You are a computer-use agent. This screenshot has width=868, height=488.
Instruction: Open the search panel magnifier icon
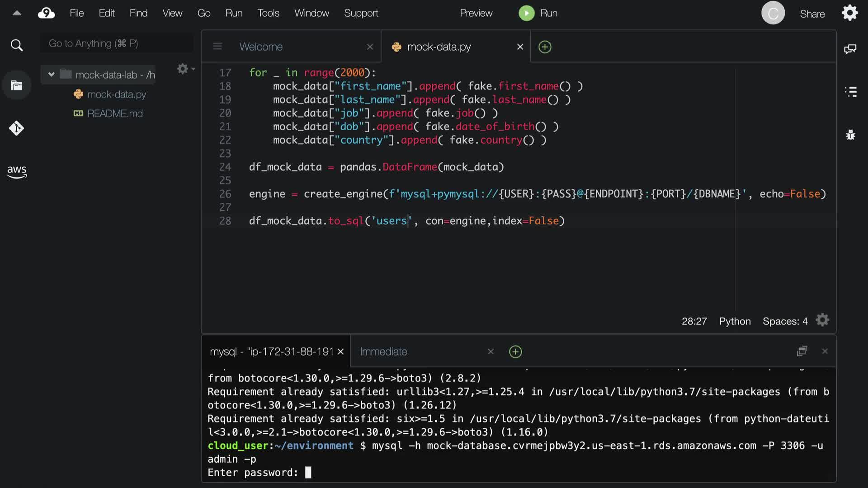(17, 45)
